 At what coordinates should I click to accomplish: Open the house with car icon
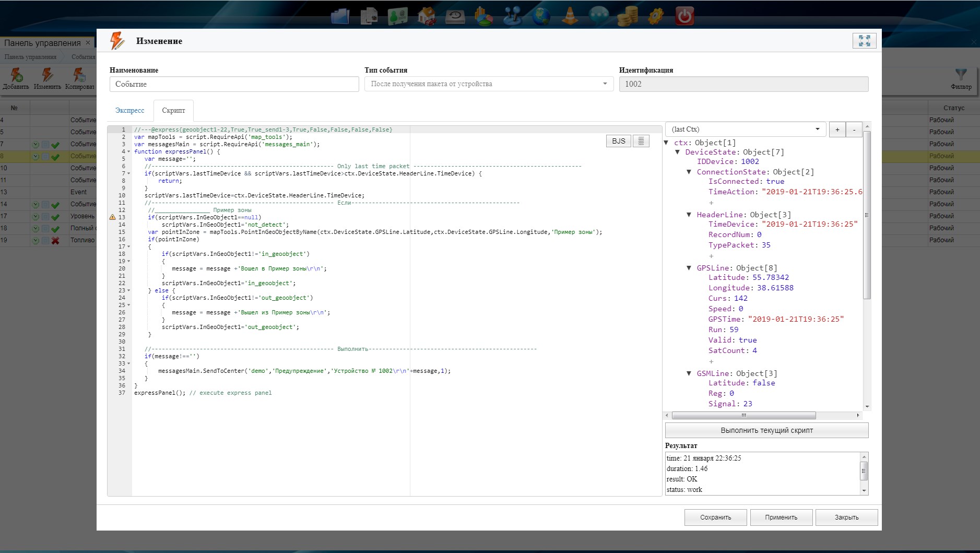(427, 16)
